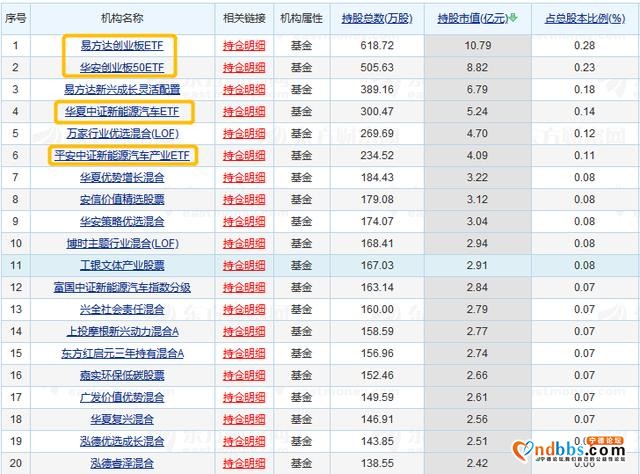View 持仓明细 for row 16 嘉实环保低碳
Image resolution: width=640 pixels, height=474 pixels.
244,376
